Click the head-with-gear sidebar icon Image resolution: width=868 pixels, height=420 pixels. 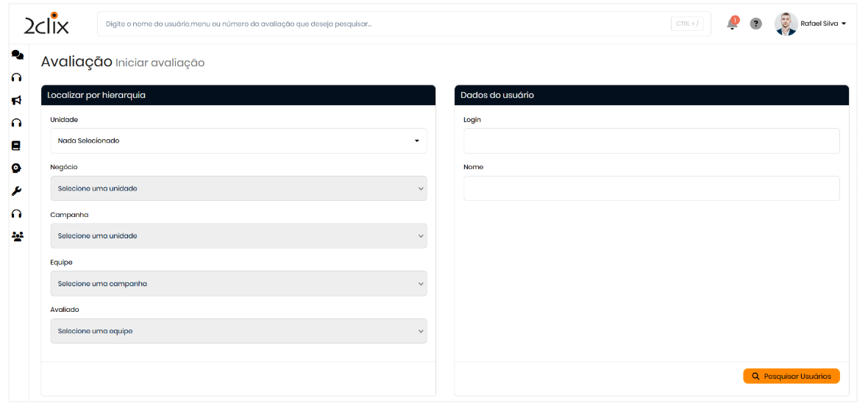pyautogui.click(x=17, y=168)
